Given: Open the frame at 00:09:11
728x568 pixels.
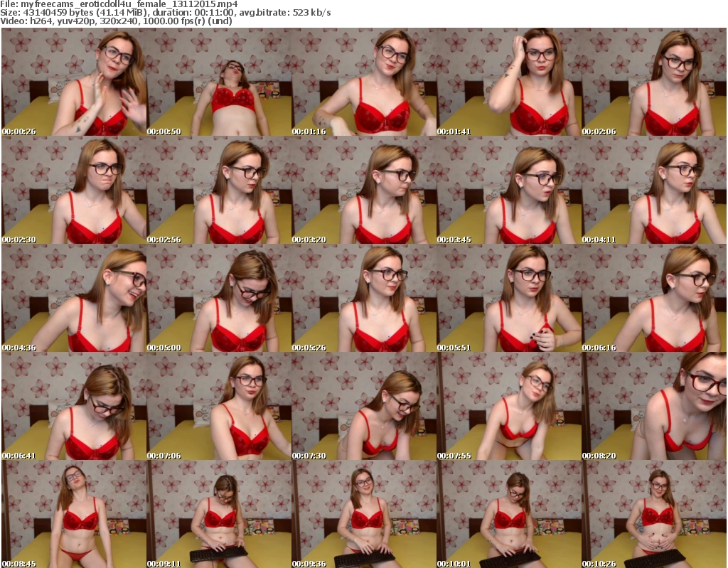Looking at the screenshot, I should [219, 514].
